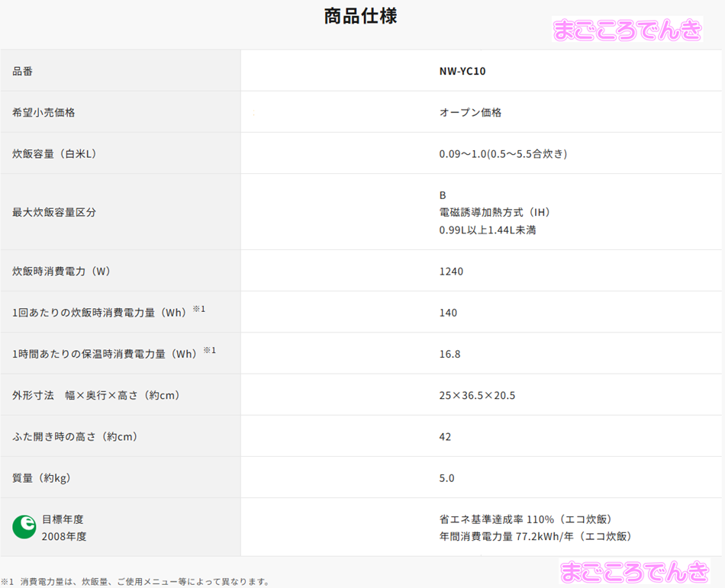Screen dimensions: 725x588
Task: Select the 1240 wattage value
Action: click(x=451, y=271)
